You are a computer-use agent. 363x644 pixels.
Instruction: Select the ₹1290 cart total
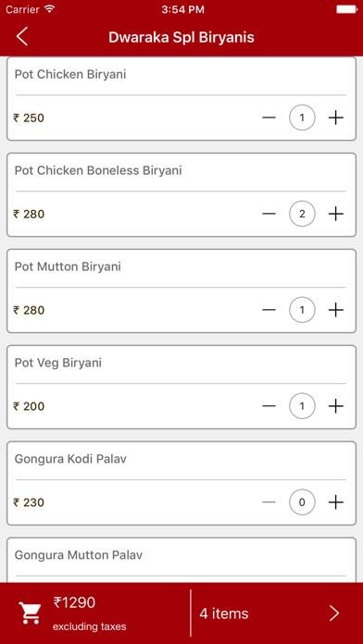[74, 602]
